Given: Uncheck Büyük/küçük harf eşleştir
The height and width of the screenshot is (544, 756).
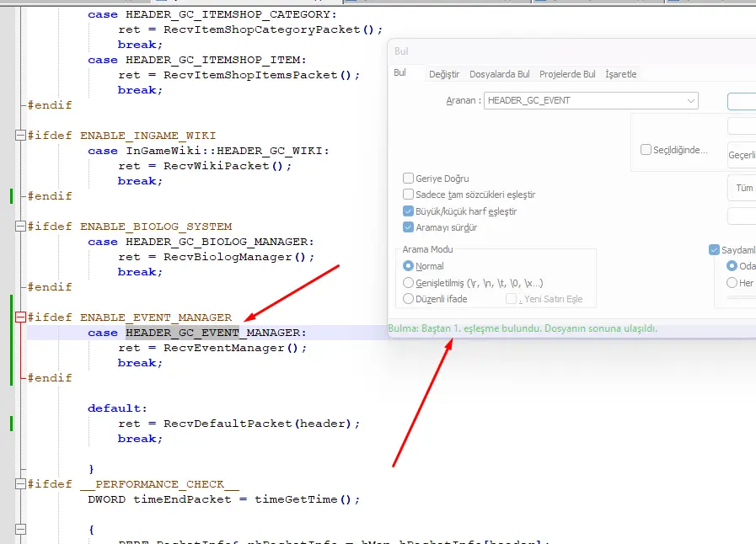Looking at the screenshot, I should (x=409, y=211).
